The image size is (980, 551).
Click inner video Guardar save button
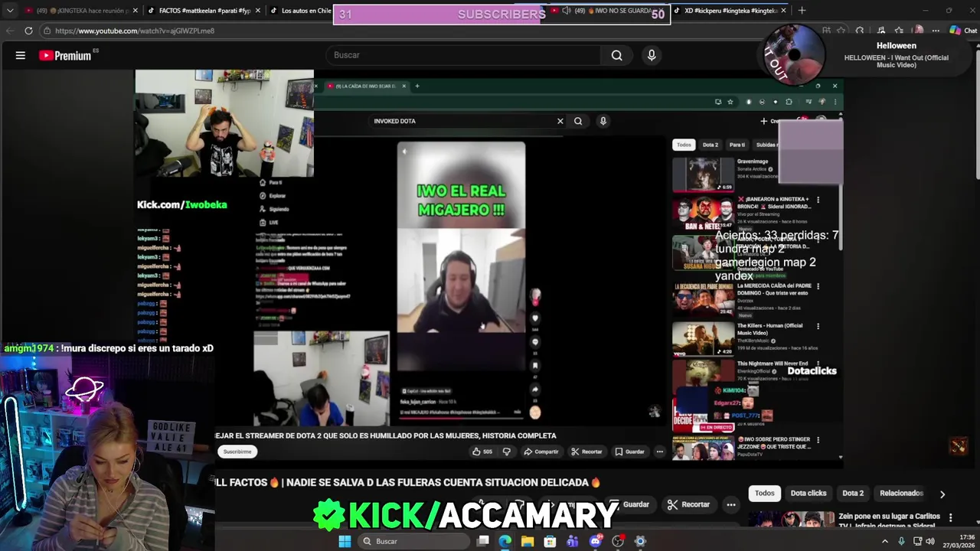pyautogui.click(x=630, y=452)
